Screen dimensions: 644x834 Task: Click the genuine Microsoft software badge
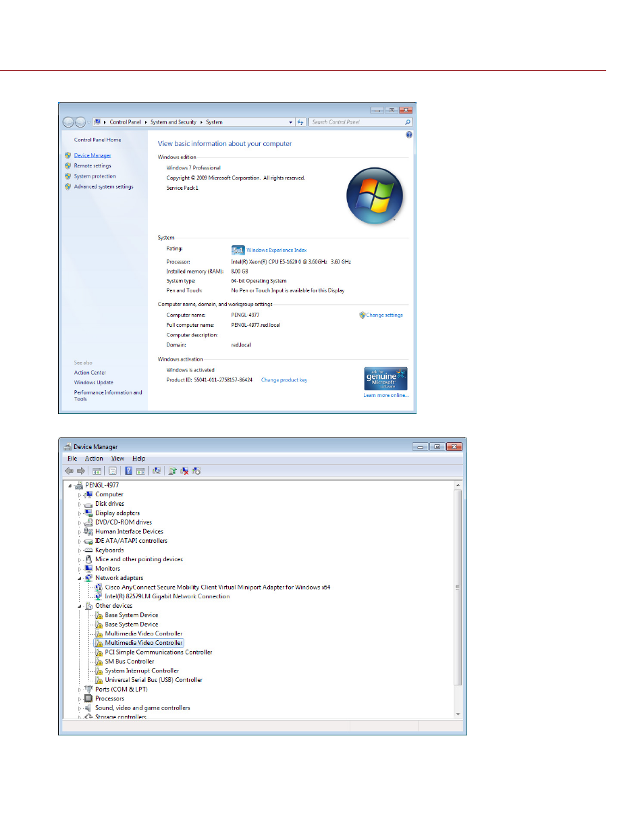pos(386,379)
